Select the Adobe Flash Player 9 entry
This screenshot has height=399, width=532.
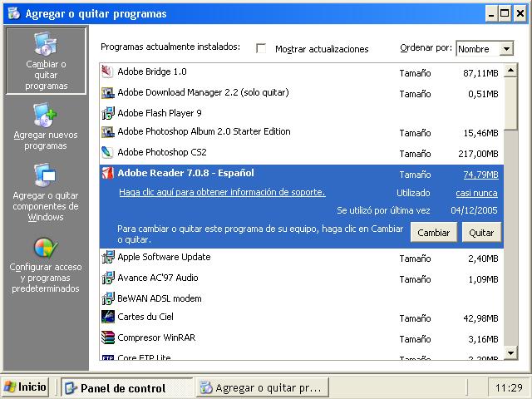tap(301, 113)
